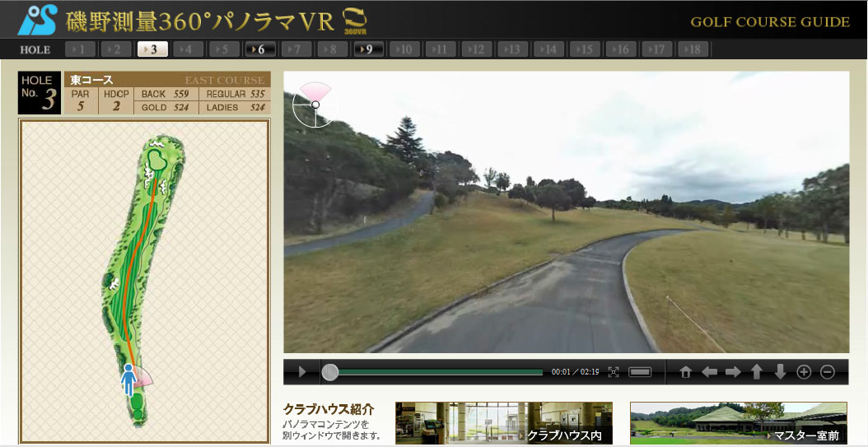The image size is (868, 447).
Task: Tilt the panorama down with down arrow
Action: pyautogui.click(x=781, y=372)
